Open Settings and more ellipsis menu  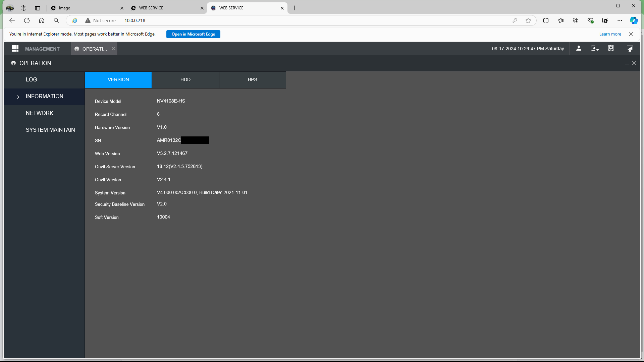[x=620, y=20]
